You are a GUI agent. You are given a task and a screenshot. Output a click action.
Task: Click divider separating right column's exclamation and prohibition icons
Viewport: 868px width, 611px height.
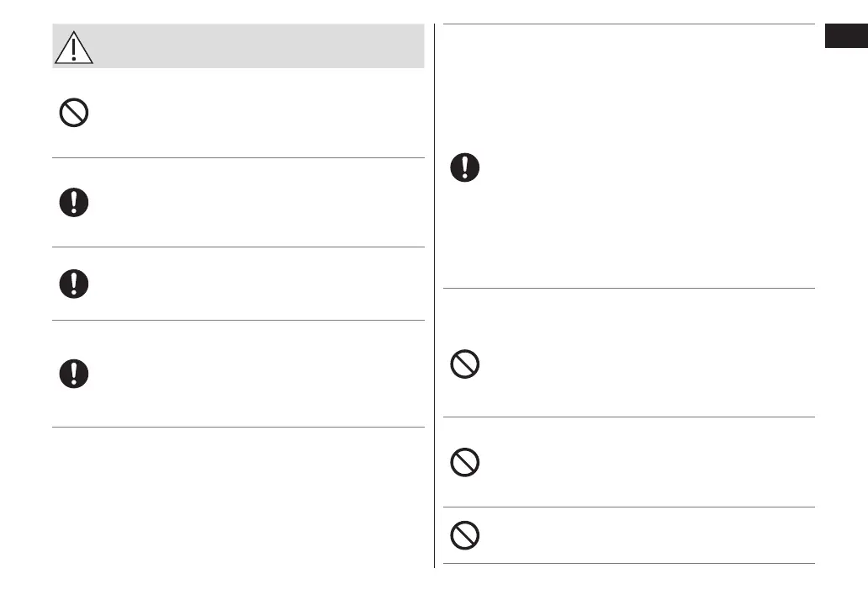[628, 289]
